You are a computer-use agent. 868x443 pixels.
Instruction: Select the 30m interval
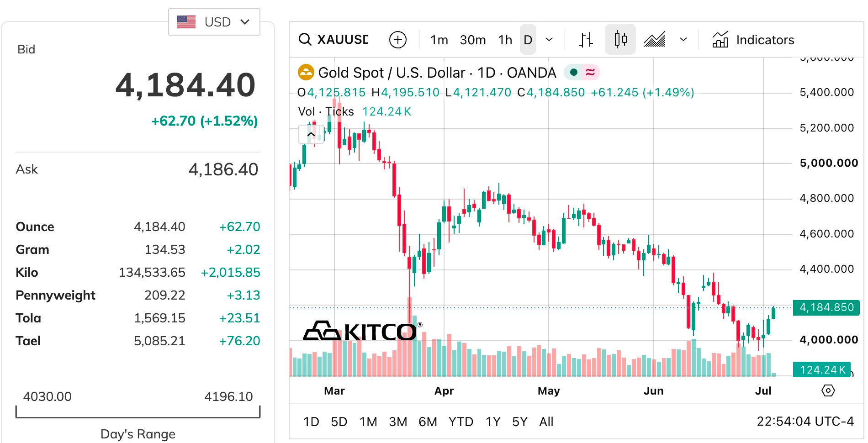coord(473,40)
